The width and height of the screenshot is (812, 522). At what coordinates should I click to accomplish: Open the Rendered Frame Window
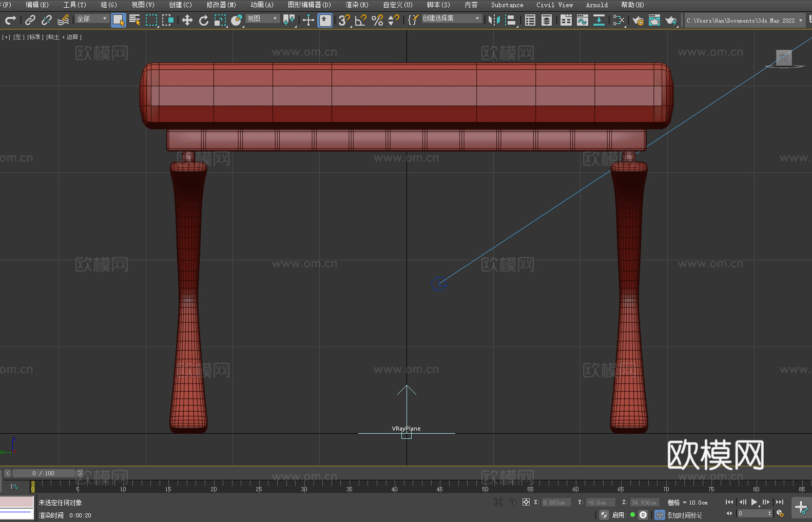(654, 20)
